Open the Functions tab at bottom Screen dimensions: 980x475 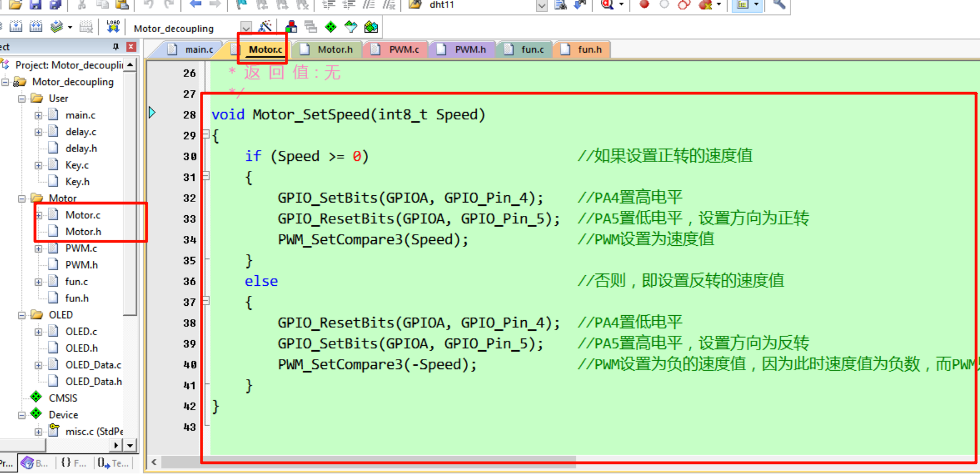tap(73, 463)
